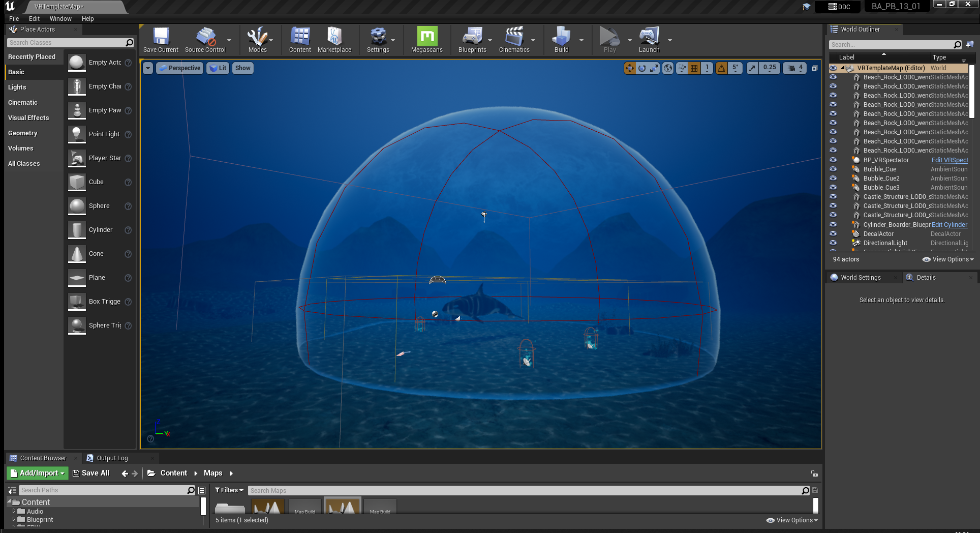Toggle visibility of Bubble_Cue actor
The height and width of the screenshot is (533, 980).
pos(833,169)
